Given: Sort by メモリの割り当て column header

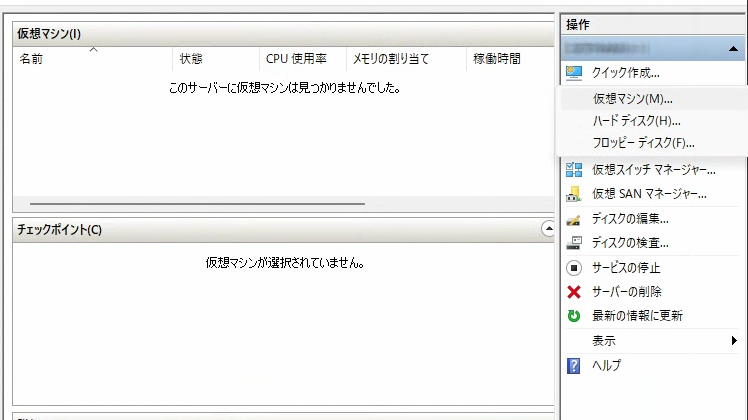Looking at the screenshot, I should click(x=406, y=59).
